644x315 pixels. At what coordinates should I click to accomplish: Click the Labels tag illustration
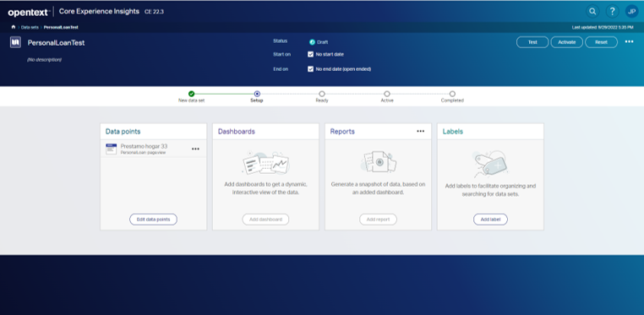(490, 163)
